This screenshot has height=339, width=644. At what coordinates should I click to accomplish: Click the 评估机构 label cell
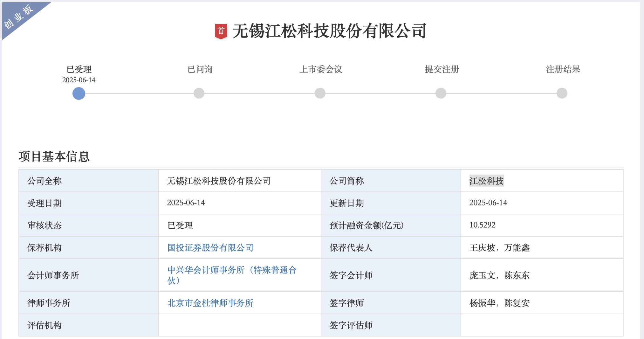click(x=89, y=325)
